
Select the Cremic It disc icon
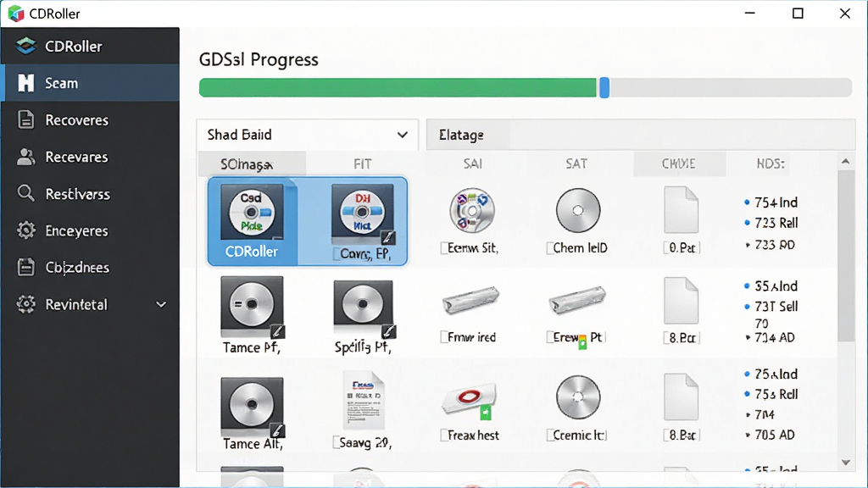point(578,397)
